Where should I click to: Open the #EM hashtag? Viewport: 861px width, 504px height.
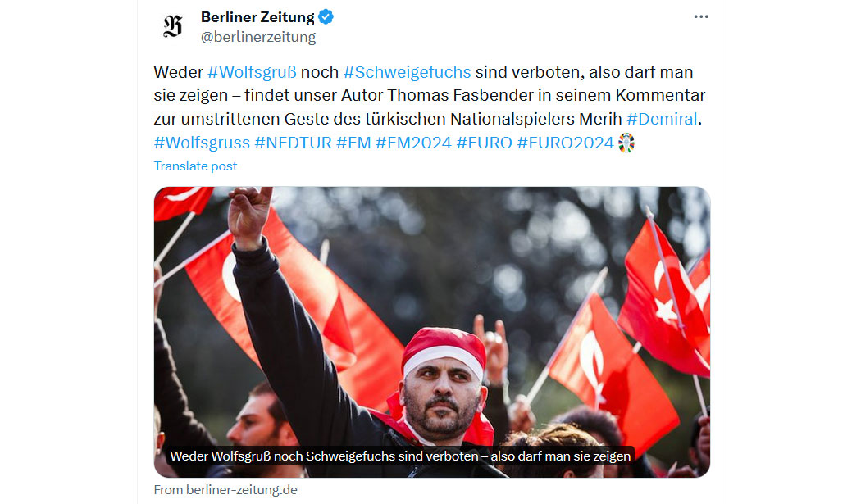353,143
